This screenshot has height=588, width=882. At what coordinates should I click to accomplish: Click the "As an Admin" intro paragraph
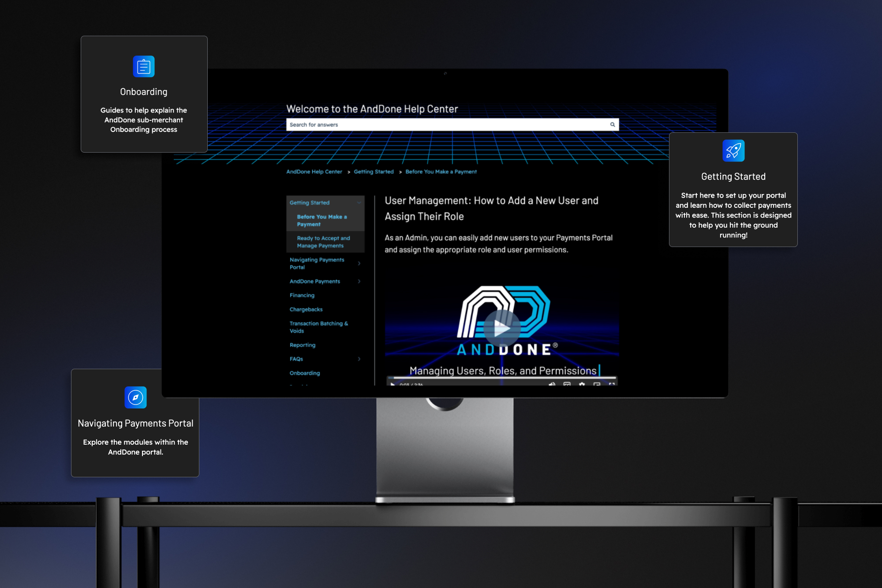pos(498,244)
